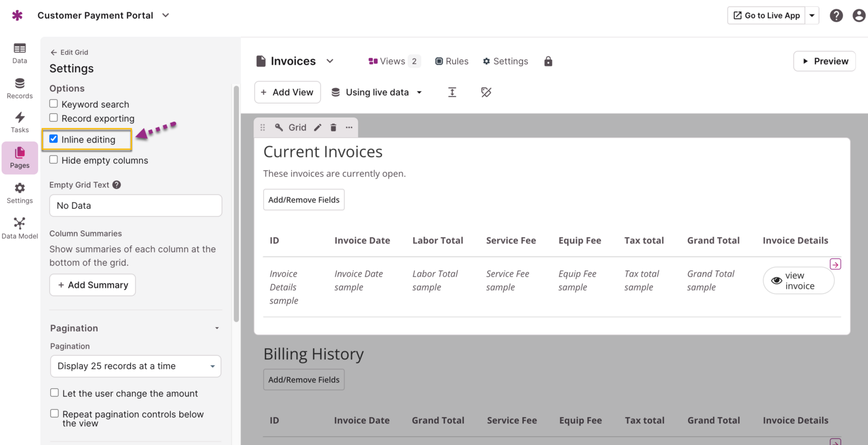Click Empty Grid Text help icon
868x445 pixels.
click(x=116, y=185)
